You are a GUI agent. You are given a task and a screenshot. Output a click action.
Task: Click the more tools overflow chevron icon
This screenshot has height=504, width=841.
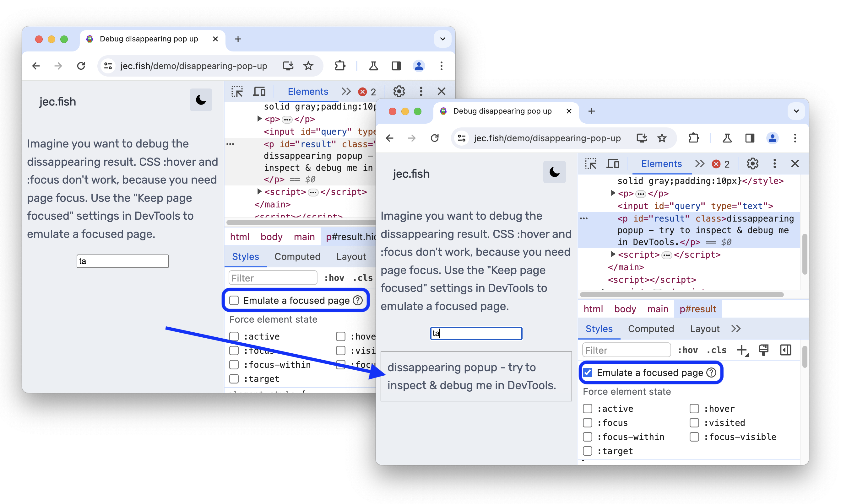coord(738,329)
